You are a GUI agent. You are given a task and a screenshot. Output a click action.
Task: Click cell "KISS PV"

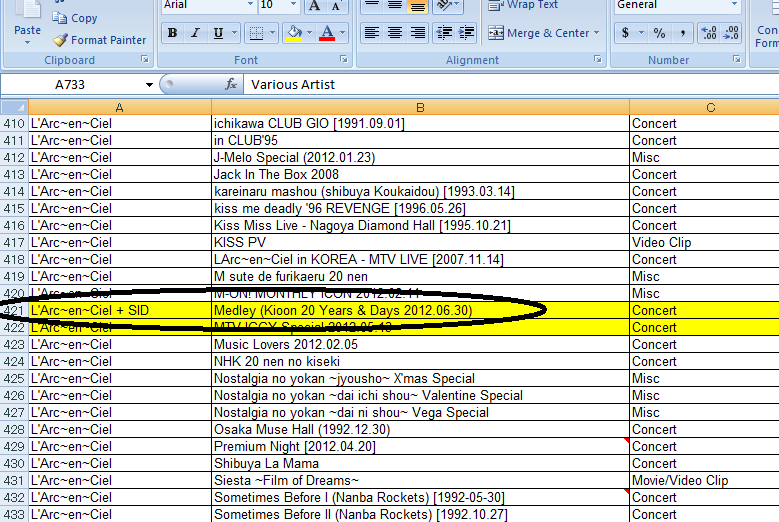pyautogui.click(x=420, y=242)
